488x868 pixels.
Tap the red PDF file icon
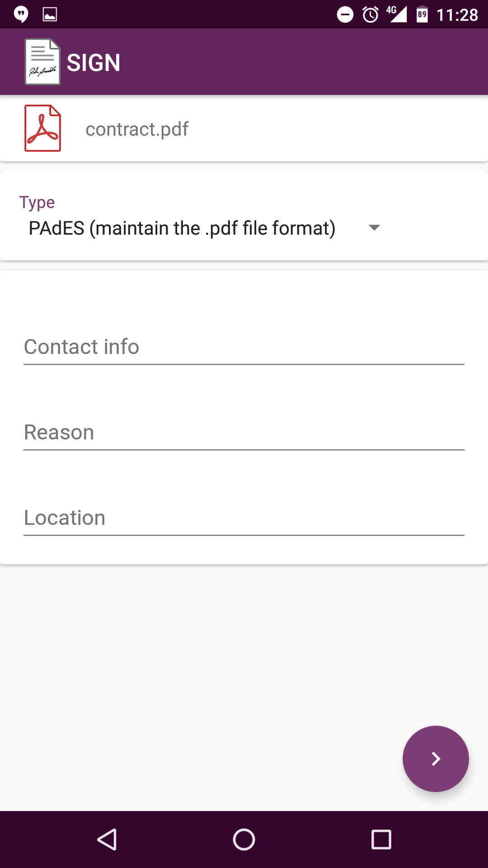click(x=42, y=128)
